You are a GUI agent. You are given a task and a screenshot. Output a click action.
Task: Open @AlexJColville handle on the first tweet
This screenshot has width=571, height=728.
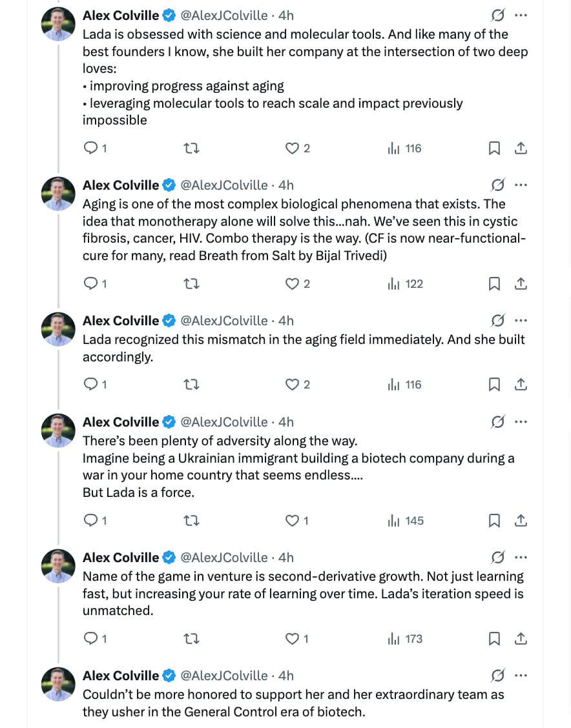(223, 15)
